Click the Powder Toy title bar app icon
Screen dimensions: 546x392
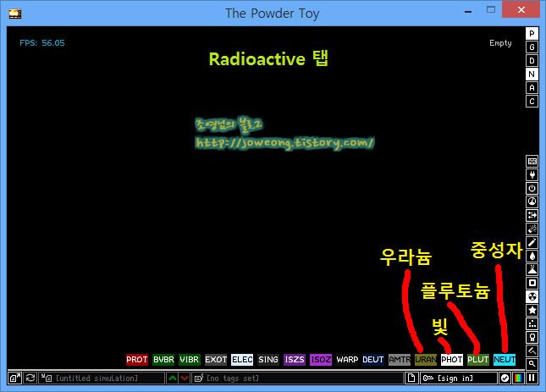pyautogui.click(x=15, y=14)
